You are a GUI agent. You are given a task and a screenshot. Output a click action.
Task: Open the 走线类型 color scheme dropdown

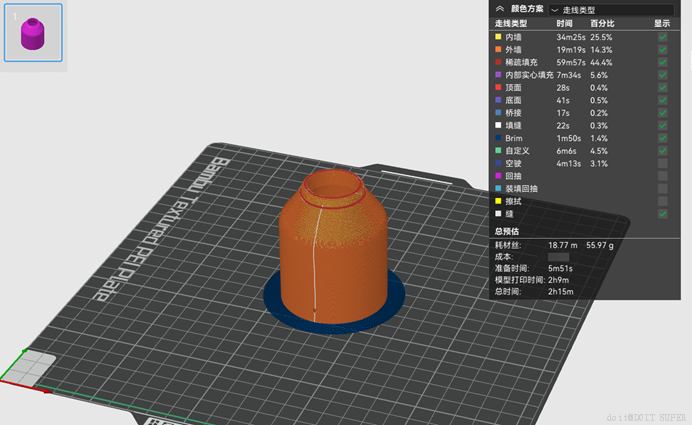(611, 10)
